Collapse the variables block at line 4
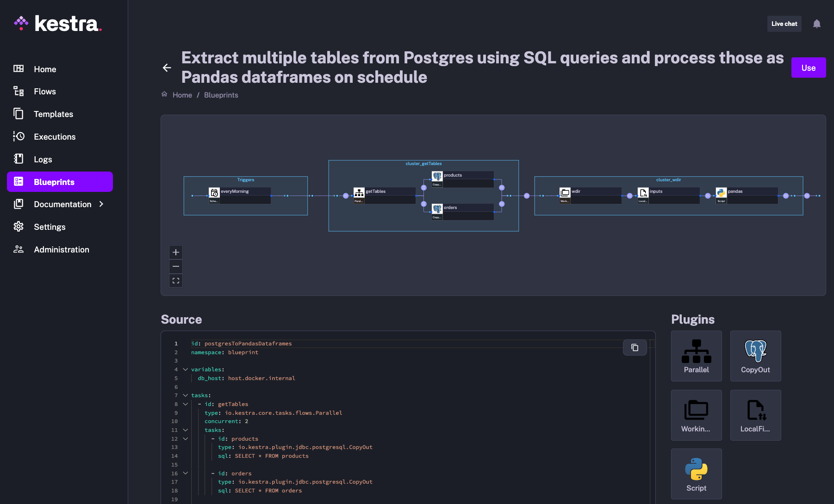This screenshot has height=504, width=834. [x=185, y=369]
